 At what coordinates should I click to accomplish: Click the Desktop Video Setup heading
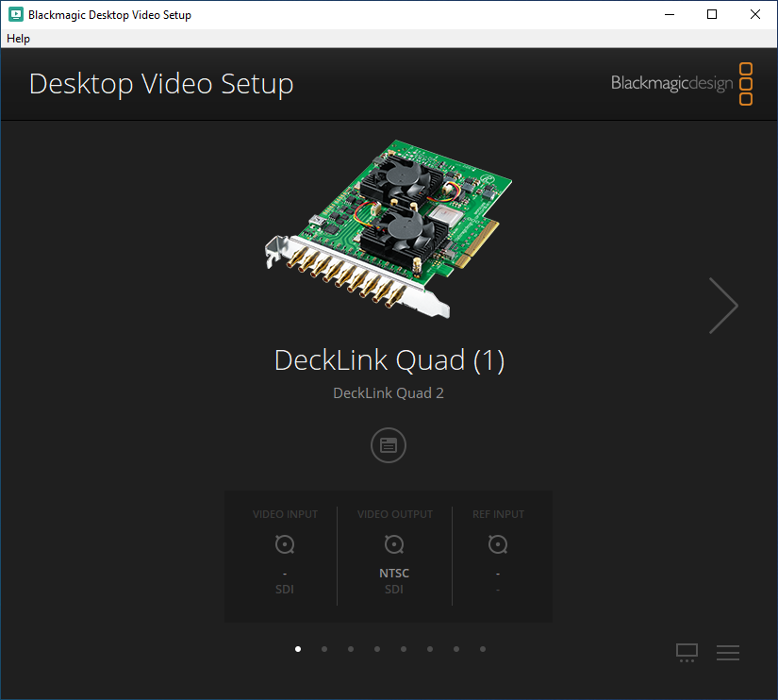(161, 84)
